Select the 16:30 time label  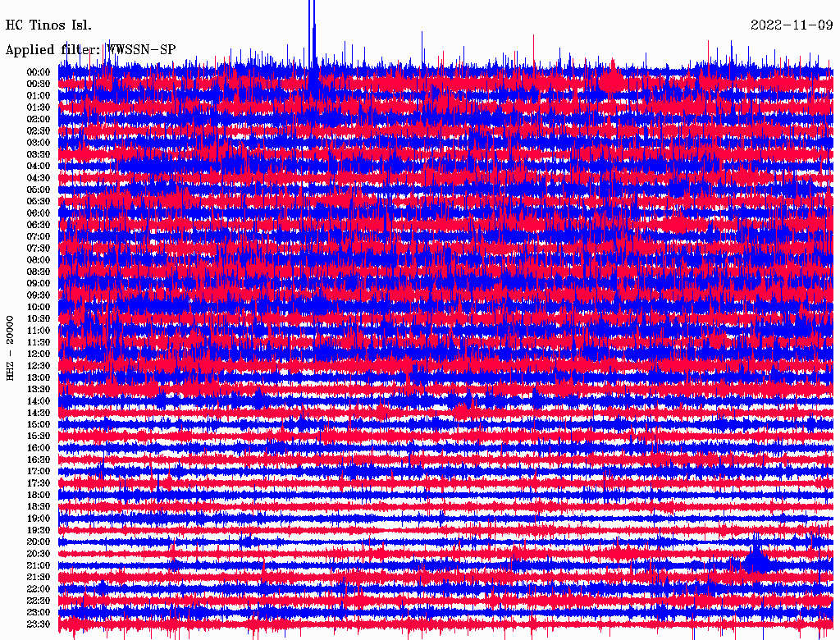(39, 460)
